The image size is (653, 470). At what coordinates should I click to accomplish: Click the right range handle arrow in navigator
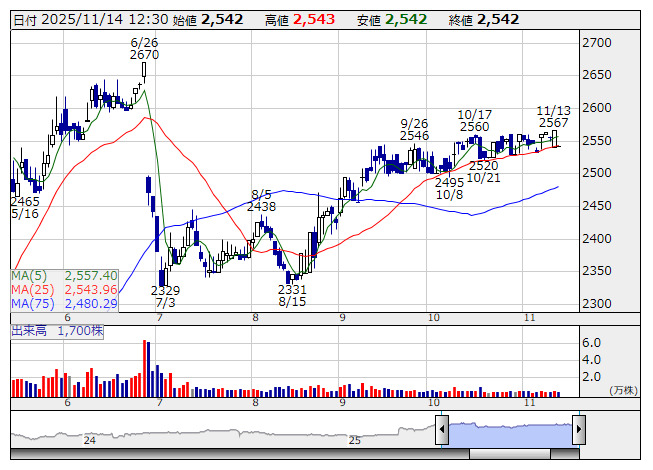[x=577, y=430]
